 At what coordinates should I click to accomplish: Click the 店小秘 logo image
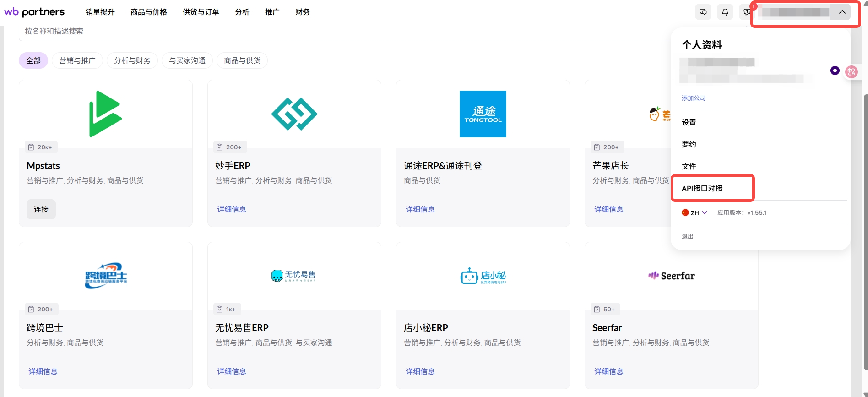[x=483, y=276]
